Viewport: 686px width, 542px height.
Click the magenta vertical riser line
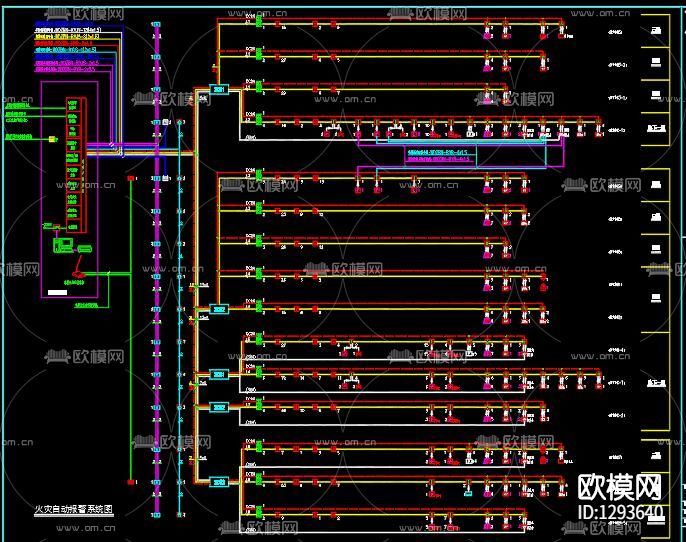tap(156, 300)
